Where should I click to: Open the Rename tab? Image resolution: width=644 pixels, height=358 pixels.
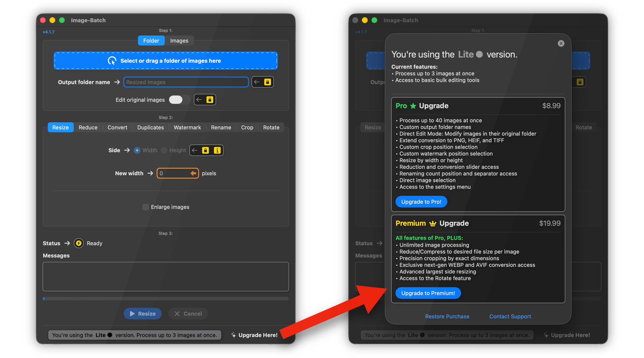pos(221,128)
